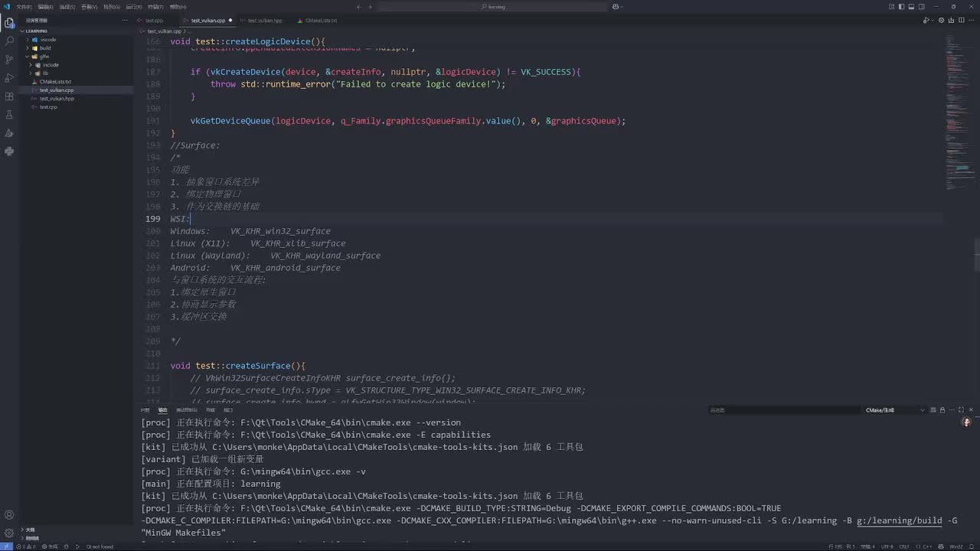Click the VS Code logo in the title bar
Viewport: 980px width, 551px height.
6,6
